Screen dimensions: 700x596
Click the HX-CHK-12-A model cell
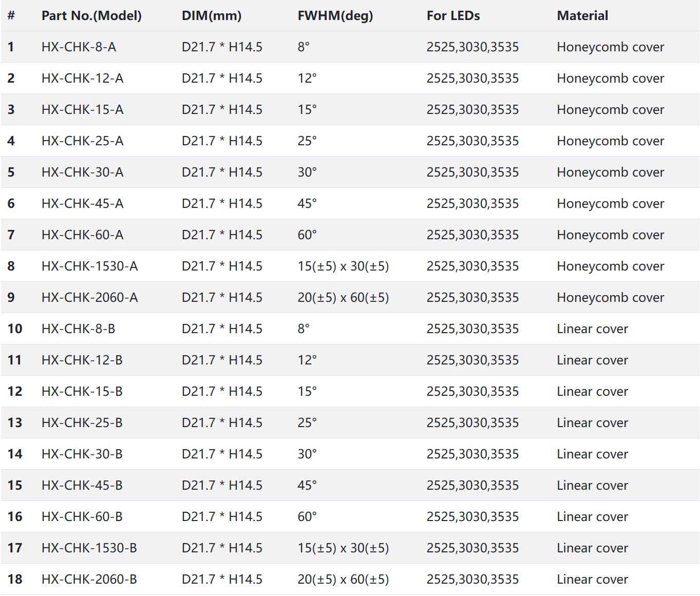coord(82,79)
